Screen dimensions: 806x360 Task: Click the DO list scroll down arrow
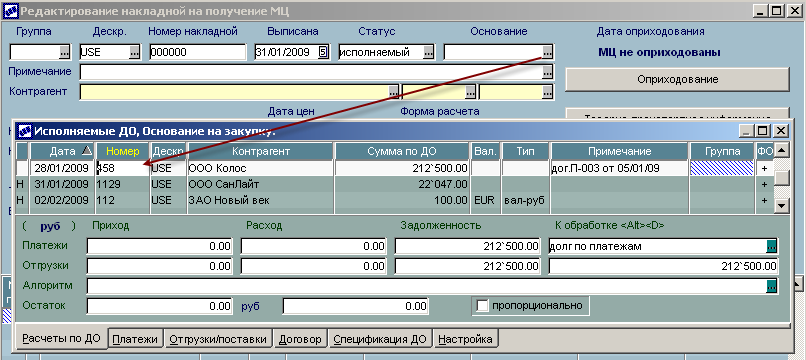click(x=781, y=206)
